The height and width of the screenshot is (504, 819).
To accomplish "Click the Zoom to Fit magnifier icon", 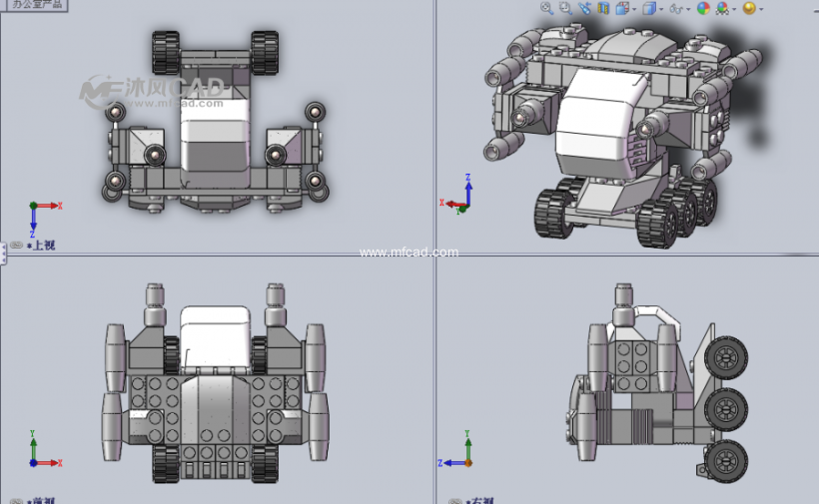I will [x=546, y=8].
